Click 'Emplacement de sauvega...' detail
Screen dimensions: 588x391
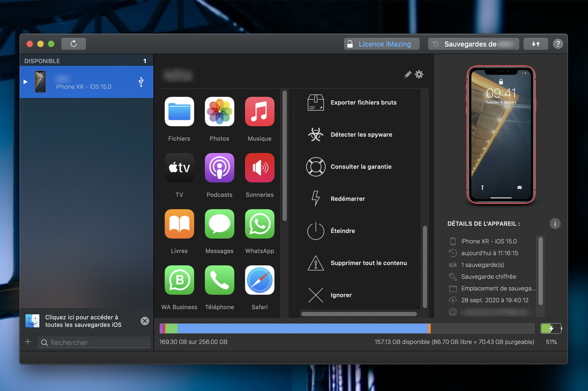point(499,288)
